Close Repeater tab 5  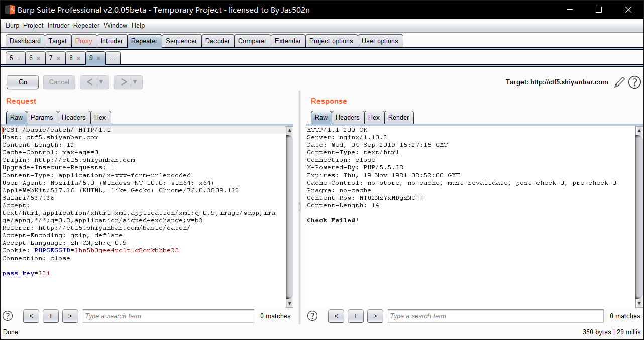19,59
